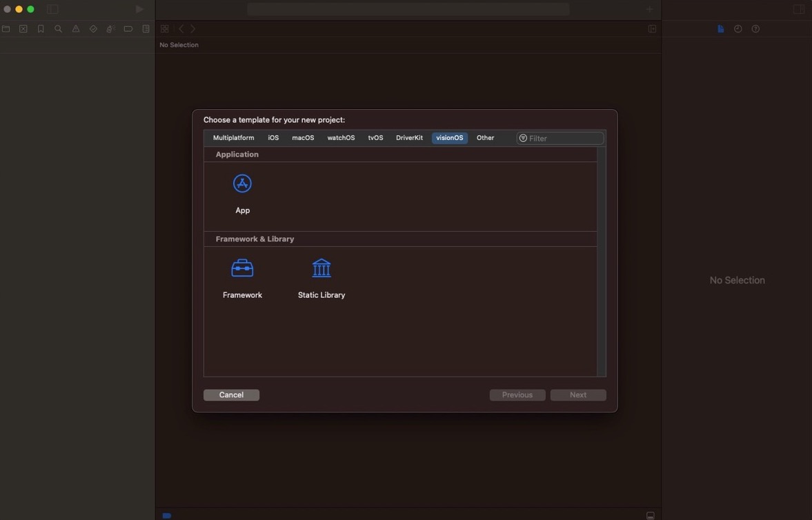Click the Run play button
Screen dimensions: 812x520
click(x=139, y=10)
